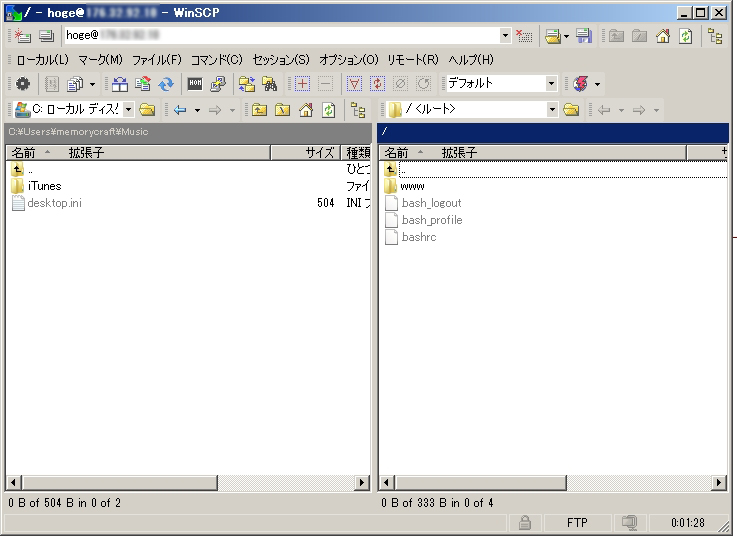Open the ファイル(F) menu

157,60
